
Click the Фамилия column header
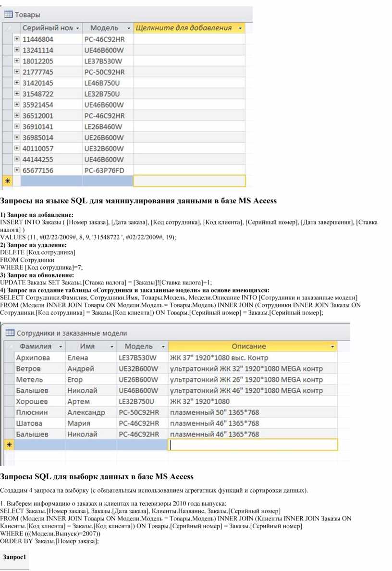pos(40,347)
